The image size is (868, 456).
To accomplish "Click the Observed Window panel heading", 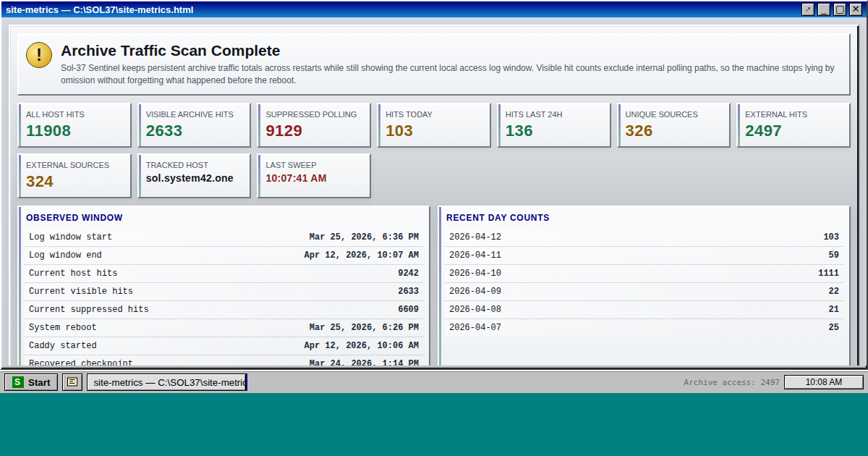I will (x=75, y=218).
